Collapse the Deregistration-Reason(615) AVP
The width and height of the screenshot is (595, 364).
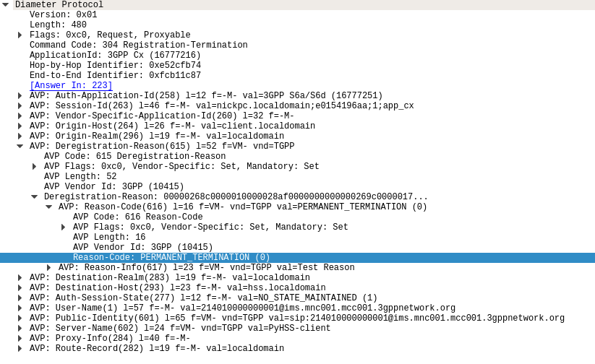coord(20,146)
